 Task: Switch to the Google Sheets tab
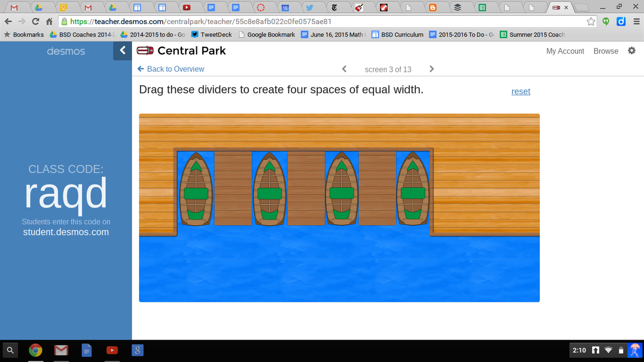click(x=482, y=8)
